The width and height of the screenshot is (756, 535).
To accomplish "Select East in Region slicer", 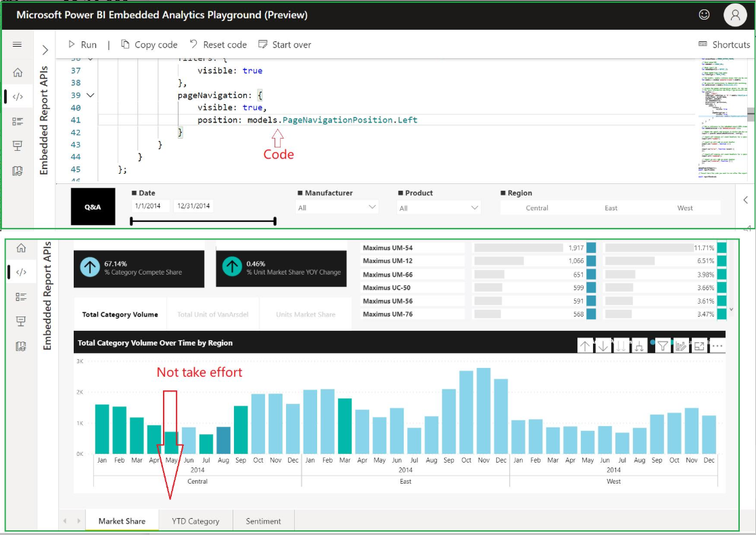I will point(611,208).
